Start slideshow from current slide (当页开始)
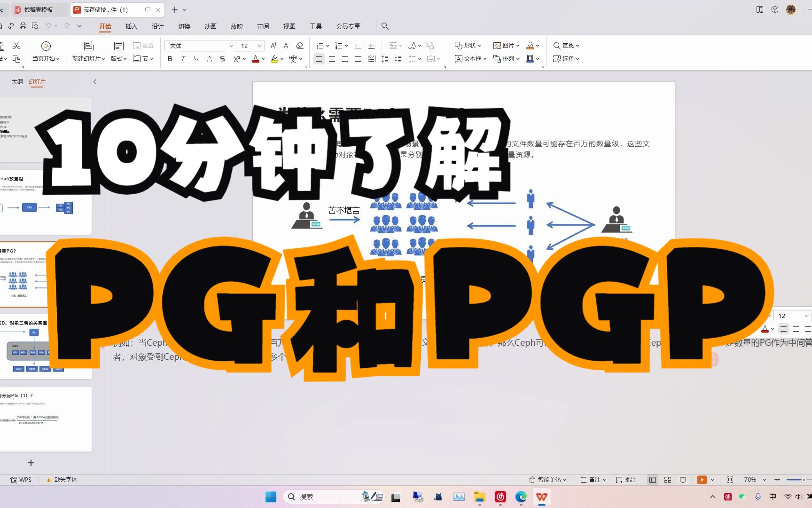The width and height of the screenshot is (812, 508). (x=46, y=52)
